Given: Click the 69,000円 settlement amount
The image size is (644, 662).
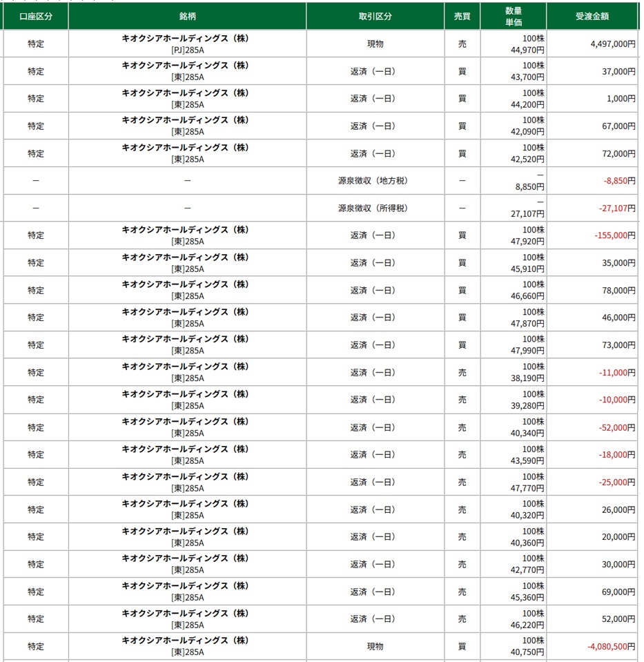Looking at the screenshot, I should (x=618, y=592).
